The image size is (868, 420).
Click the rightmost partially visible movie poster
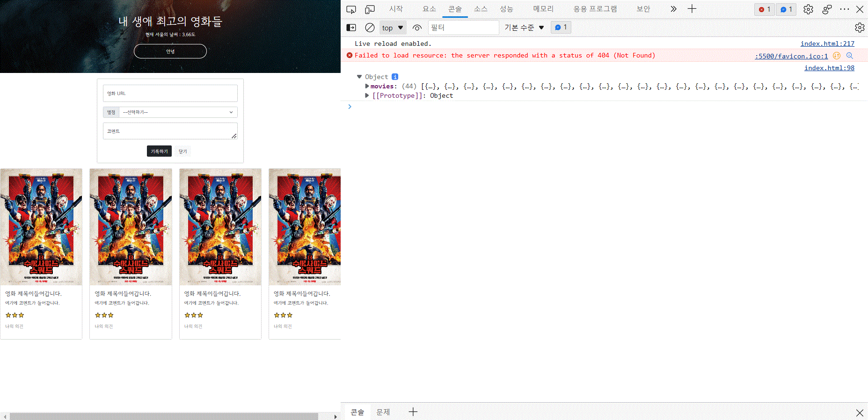pyautogui.click(x=305, y=227)
